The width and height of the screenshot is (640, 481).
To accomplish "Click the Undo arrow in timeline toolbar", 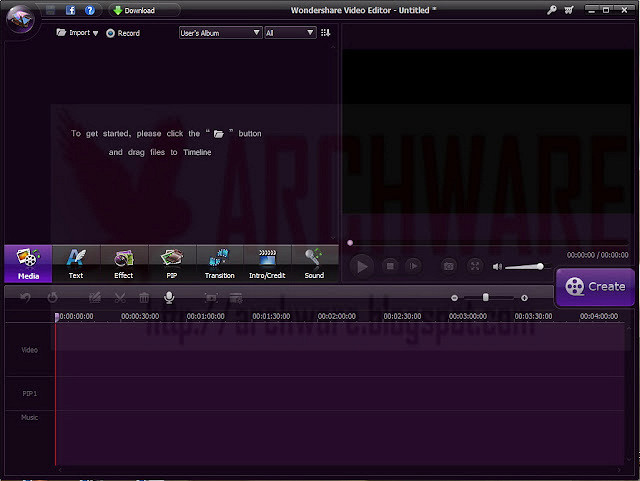I will 25,298.
